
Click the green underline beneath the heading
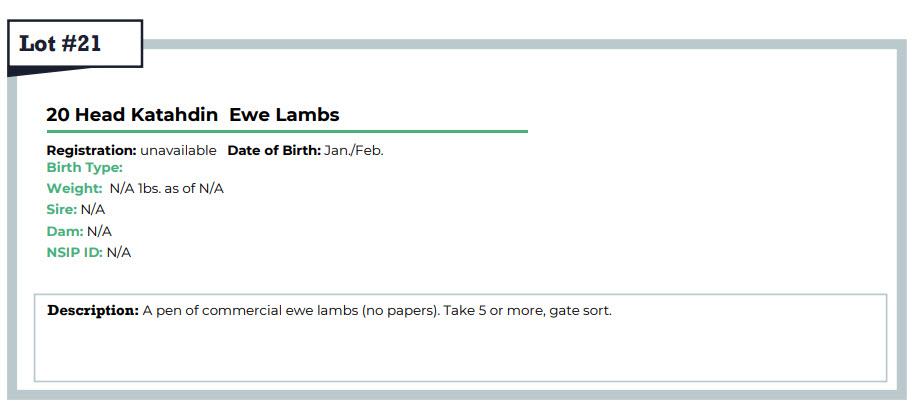click(287, 131)
